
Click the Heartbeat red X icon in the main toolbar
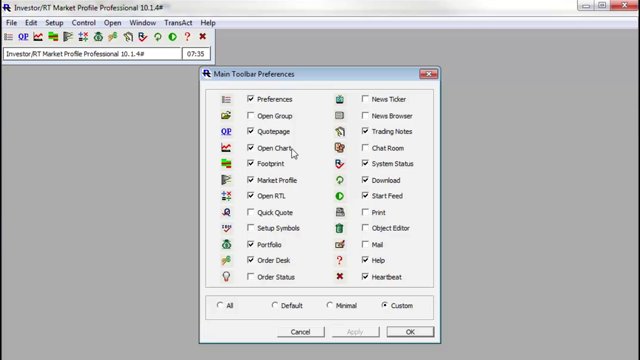point(202,37)
